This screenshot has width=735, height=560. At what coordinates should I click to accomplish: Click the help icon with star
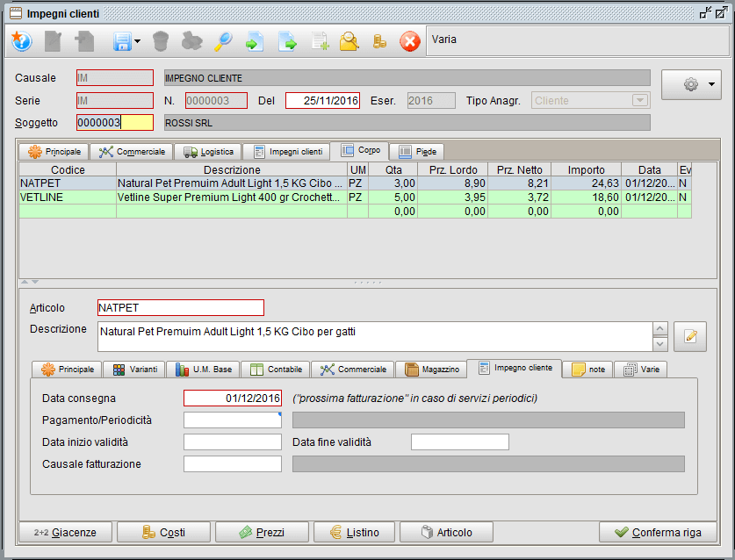tap(22, 41)
